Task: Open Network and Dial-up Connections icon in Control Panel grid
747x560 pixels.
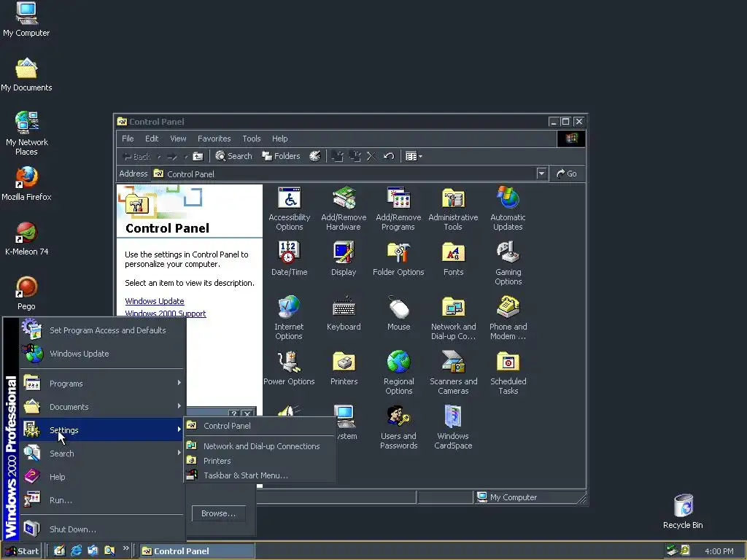Action: click(x=453, y=318)
